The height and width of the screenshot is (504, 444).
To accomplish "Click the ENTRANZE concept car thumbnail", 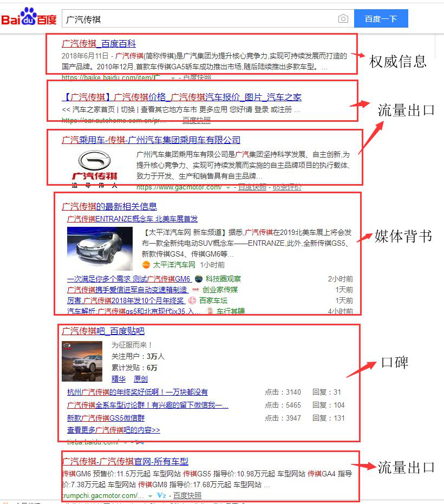I will tap(100, 248).
